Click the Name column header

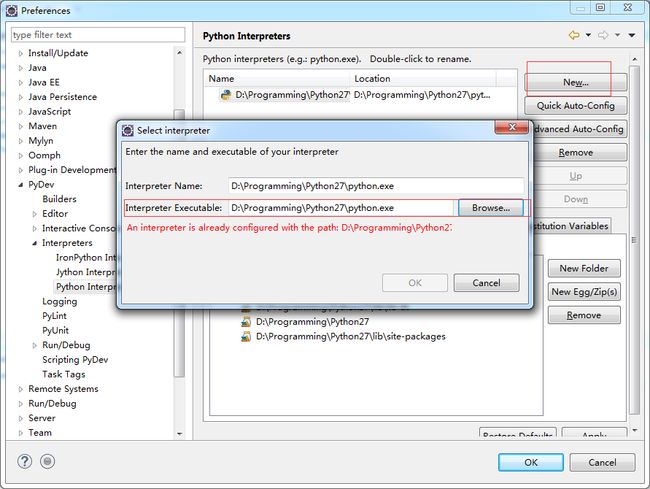click(277, 79)
